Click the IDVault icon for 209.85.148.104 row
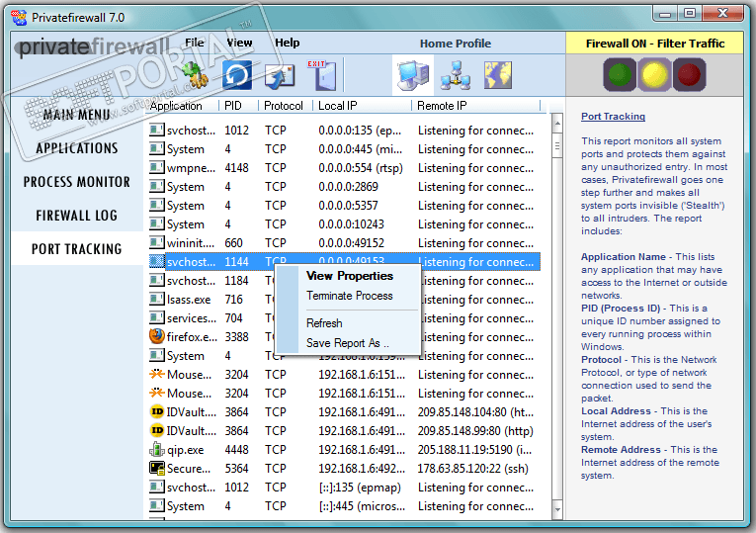This screenshot has width=756, height=533. 157,412
